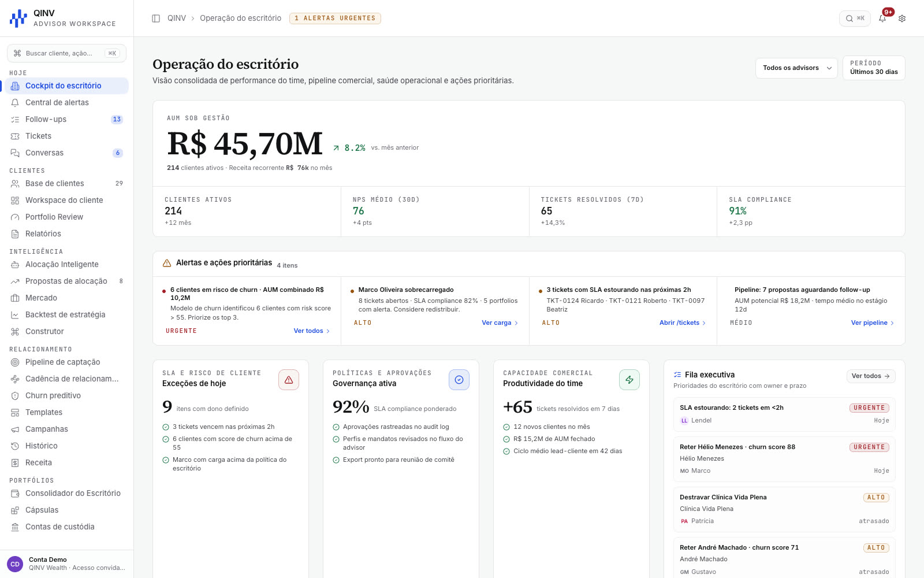The height and width of the screenshot is (578, 924).
Task: Click the Mercado sidebar icon
Action: 15,298
